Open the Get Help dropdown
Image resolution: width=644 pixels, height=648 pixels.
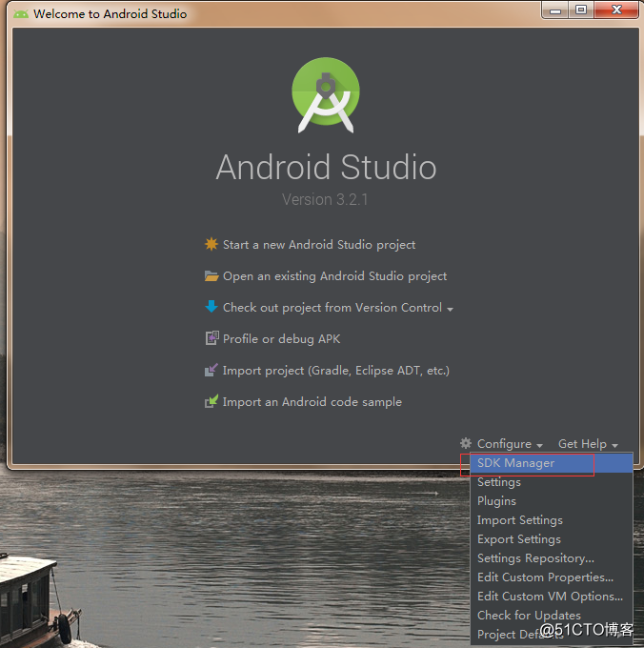click(588, 444)
